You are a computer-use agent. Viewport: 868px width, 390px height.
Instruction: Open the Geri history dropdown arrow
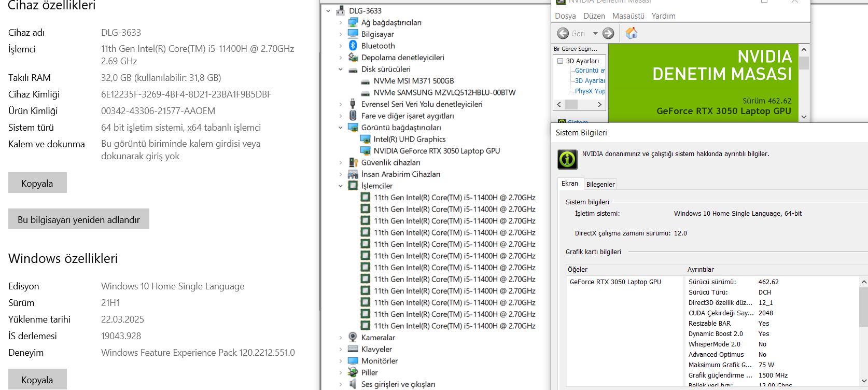click(x=595, y=34)
